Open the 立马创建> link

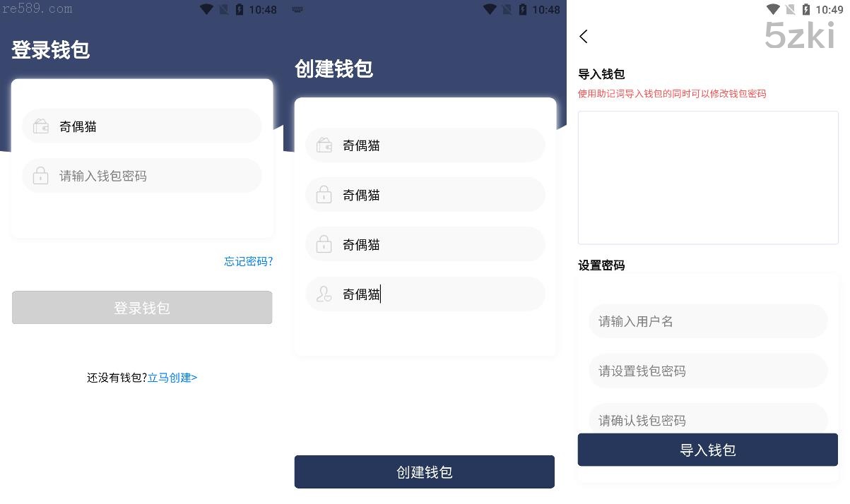click(x=172, y=378)
